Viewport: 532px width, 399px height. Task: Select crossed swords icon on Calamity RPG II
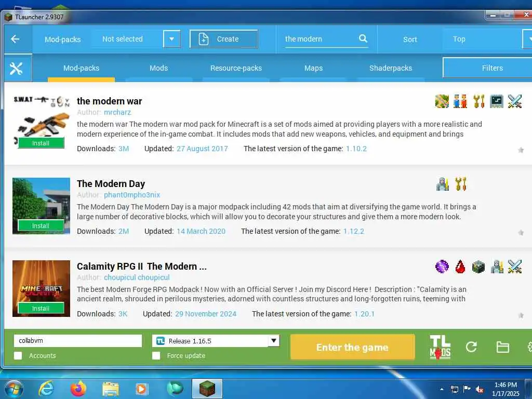coord(515,267)
